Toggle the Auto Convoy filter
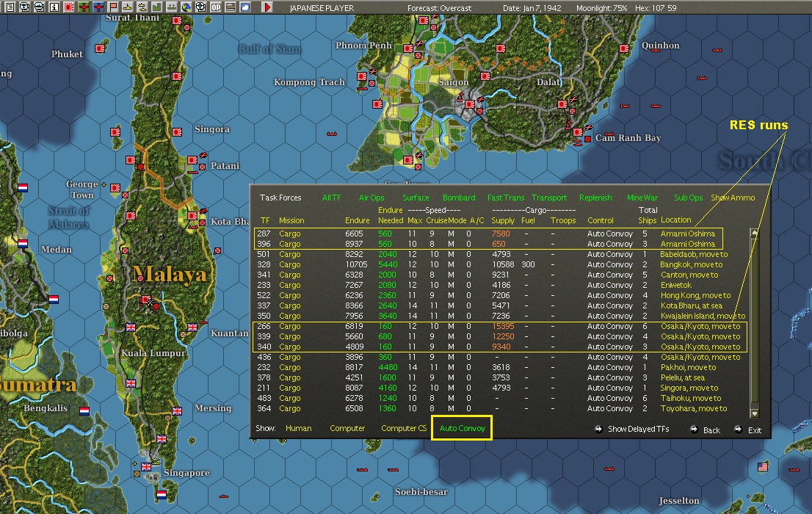The image size is (812, 514). point(462,429)
